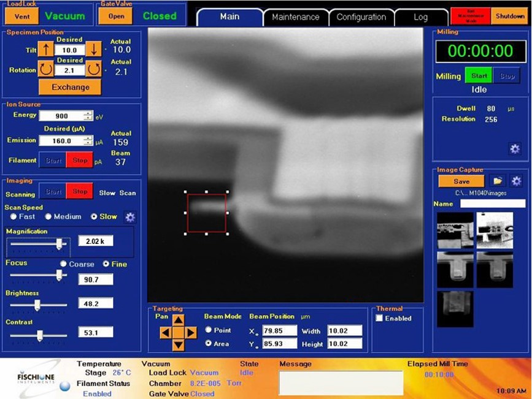This screenshot has width=532, height=399.
Task: Click the tilt down arrow button
Action: [93, 50]
